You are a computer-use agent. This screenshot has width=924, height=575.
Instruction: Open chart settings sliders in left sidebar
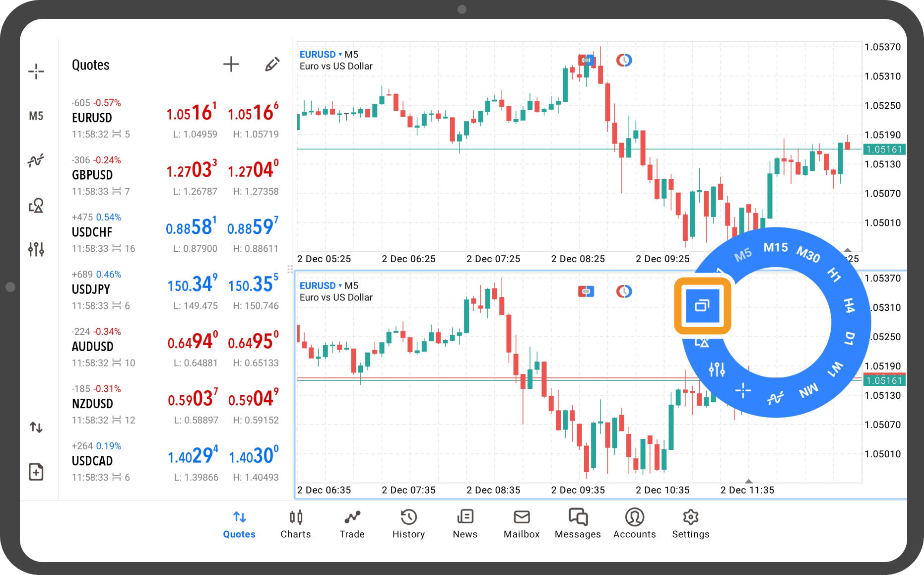pos(36,249)
